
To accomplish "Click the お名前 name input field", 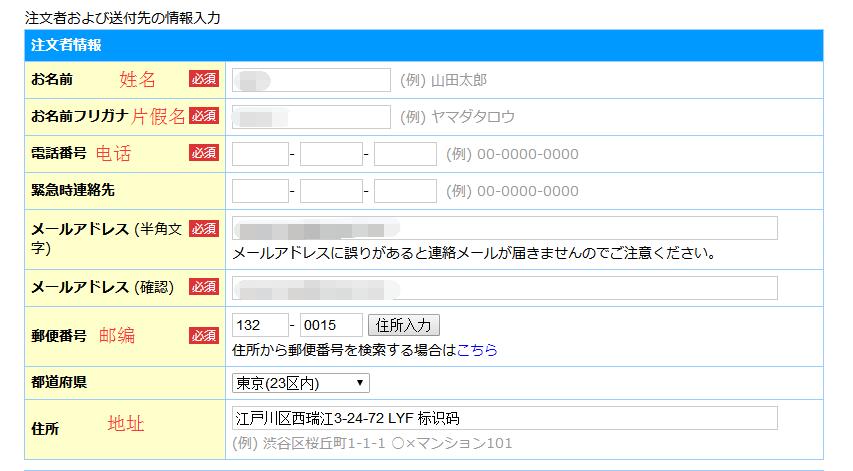I will click(x=311, y=80).
